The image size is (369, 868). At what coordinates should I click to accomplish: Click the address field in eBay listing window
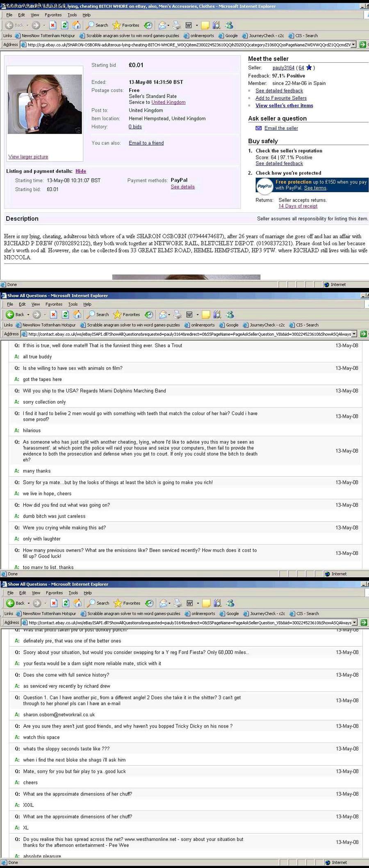189,45
